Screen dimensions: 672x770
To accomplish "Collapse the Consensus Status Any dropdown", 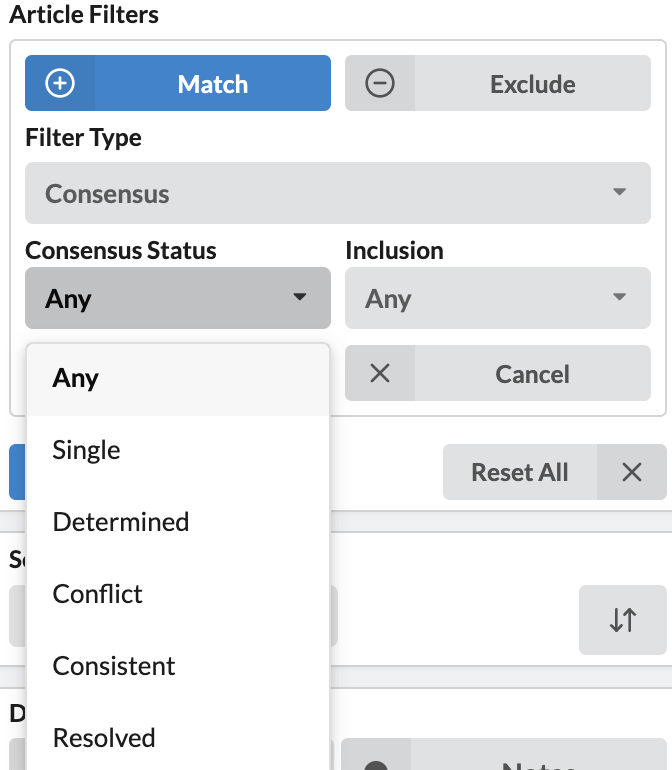I will (178, 298).
